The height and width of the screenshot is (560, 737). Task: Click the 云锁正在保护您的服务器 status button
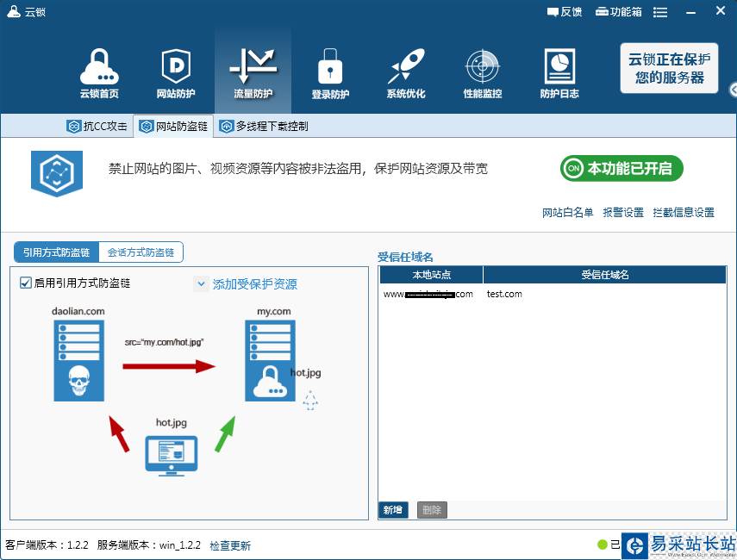click(669, 68)
